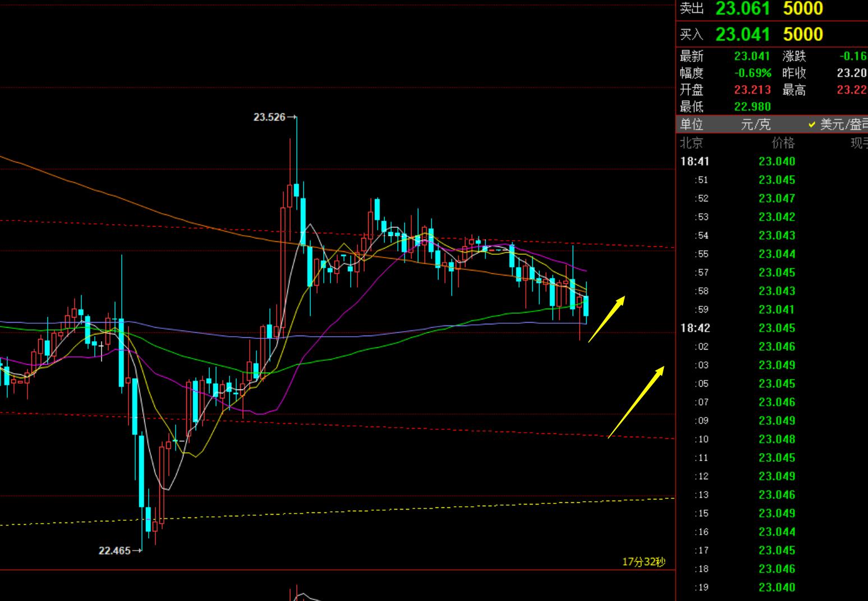Click the 最低 value 22.980
This screenshot has width=868, height=601.
click(x=752, y=107)
